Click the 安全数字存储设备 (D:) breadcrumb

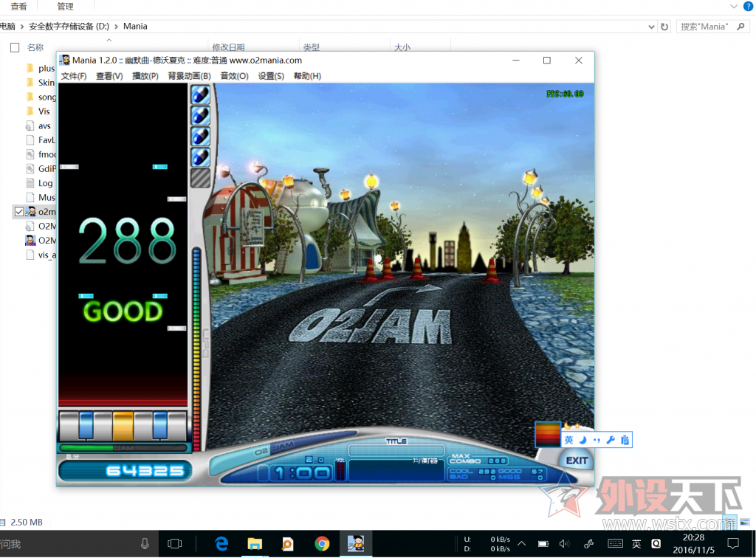tap(69, 27)
